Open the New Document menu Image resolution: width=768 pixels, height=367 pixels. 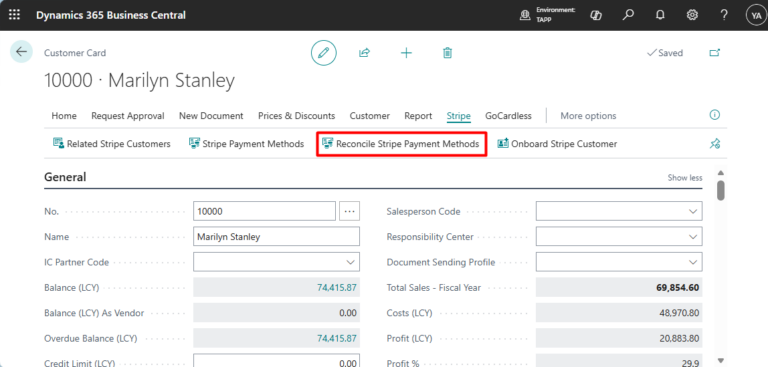coord(211,116)
